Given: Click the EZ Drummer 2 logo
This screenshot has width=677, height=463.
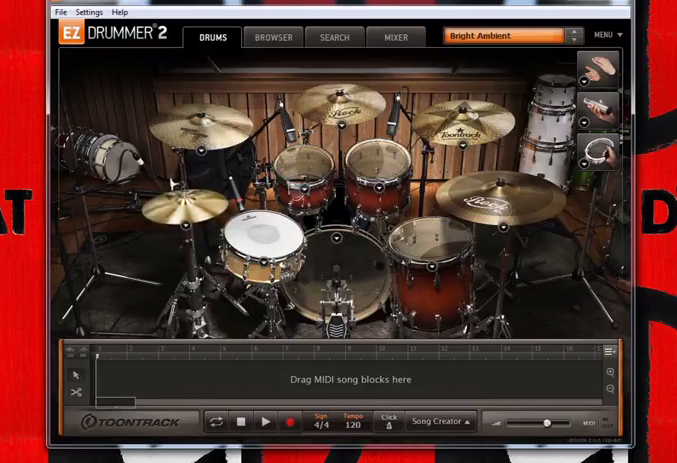Looking at the screenshot, I should [113, 33].
